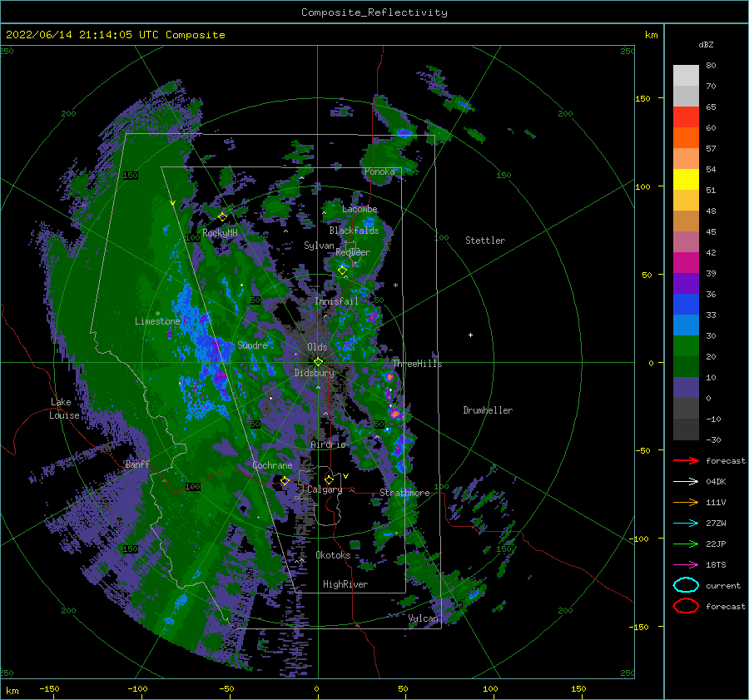Click the red forecast arrow in the legend

[x=686, y=460]
